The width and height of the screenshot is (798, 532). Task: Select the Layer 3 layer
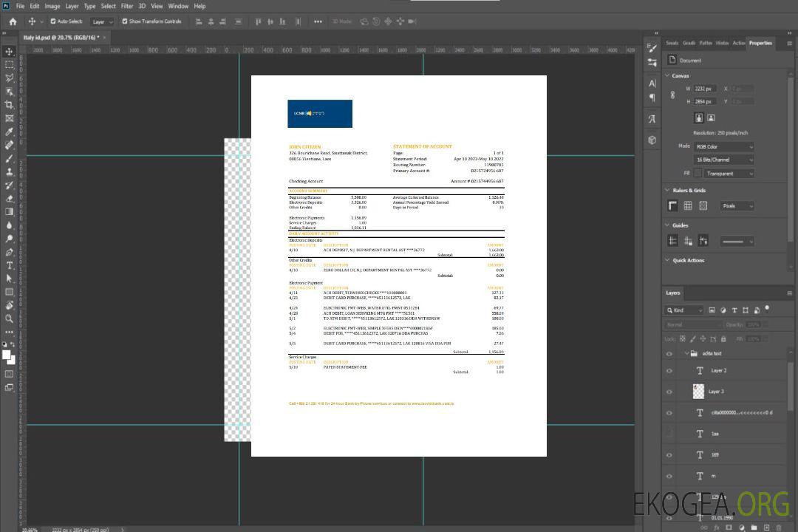(716, 391)
